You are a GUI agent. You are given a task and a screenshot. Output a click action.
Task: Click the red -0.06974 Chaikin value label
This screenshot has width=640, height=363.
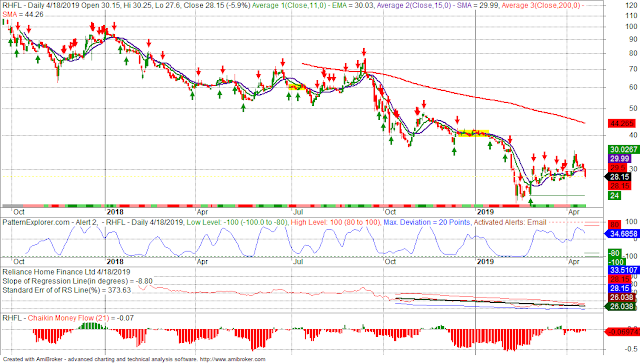pyautogui.click(x=623, y=332)
